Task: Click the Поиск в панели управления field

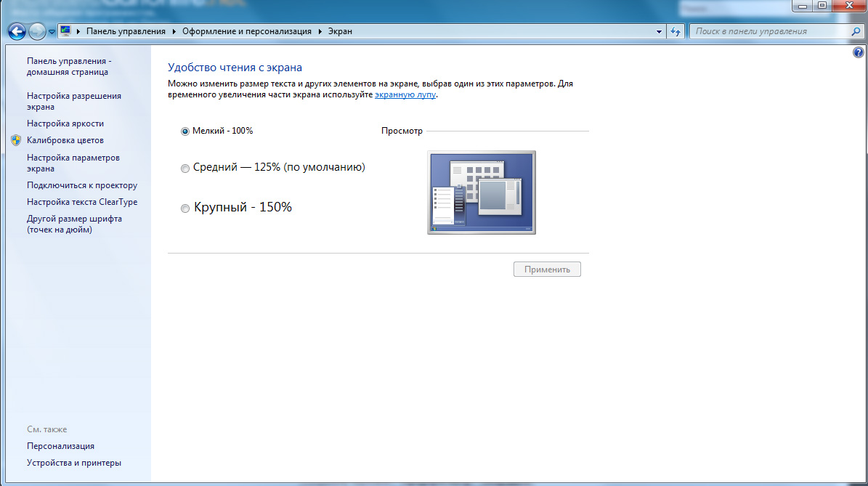Action: click(x=770, y=32)
